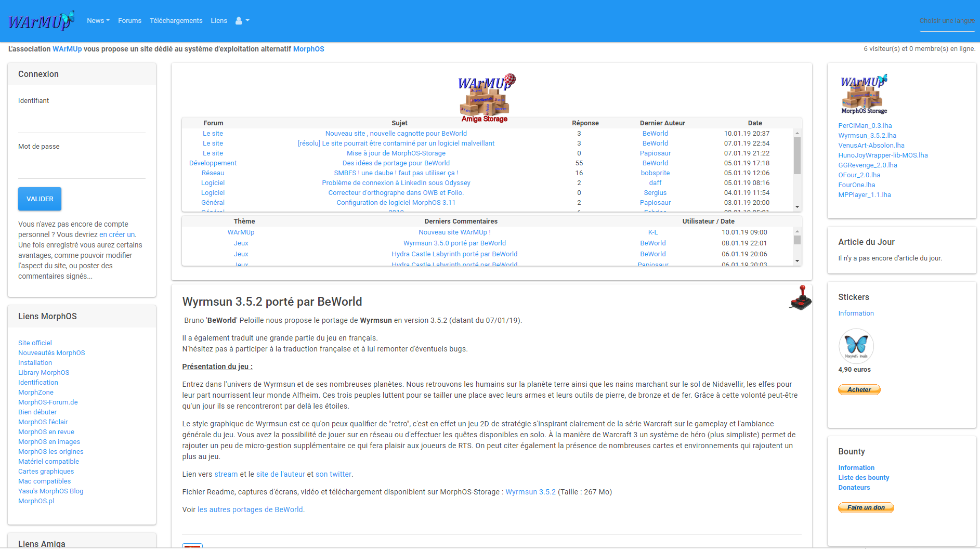Open forum topic 'Nouveau site, nouvelle cagnotte pour BeWorld'
The image size is (980, 549).
(396, 134)
